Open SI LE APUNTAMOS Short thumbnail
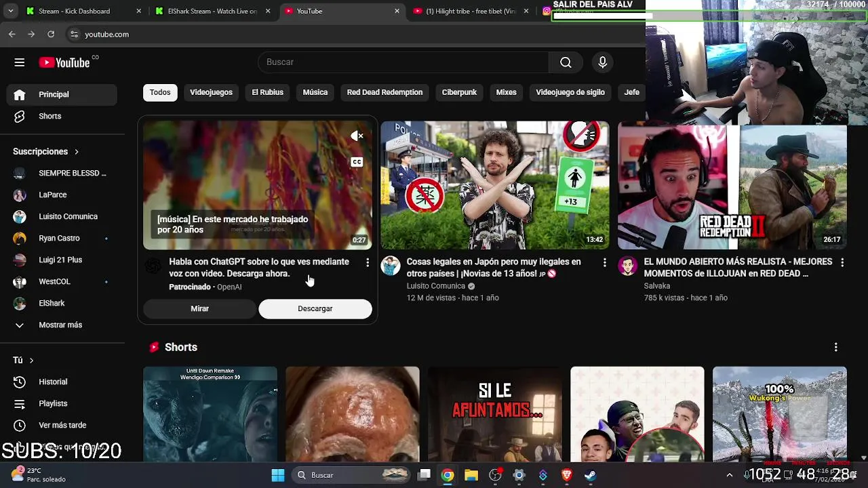Image resolution: width=868 pixels, height=488 pixels. point(495,414)
